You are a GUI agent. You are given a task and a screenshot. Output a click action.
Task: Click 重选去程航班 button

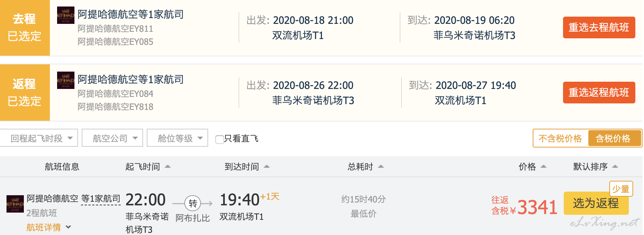coord(599,27)
